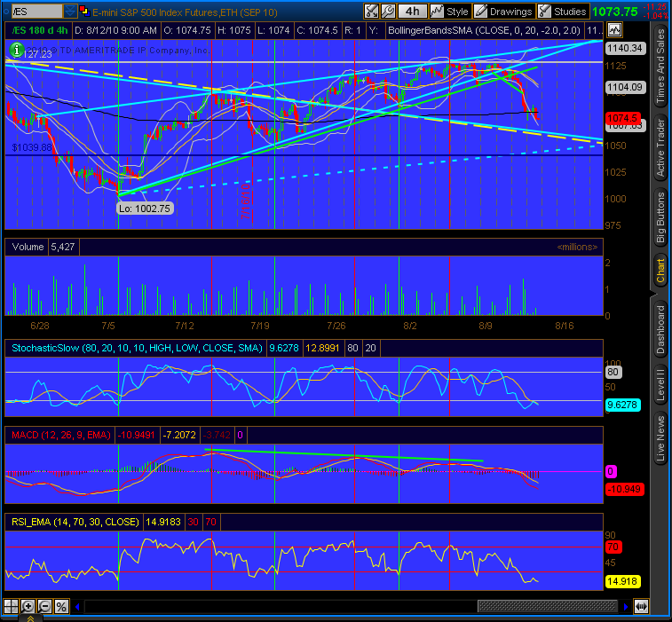The image size is (672, 622).
Task: Click the stochastic value 12.8991 in header
Action: tap(322, 348)
